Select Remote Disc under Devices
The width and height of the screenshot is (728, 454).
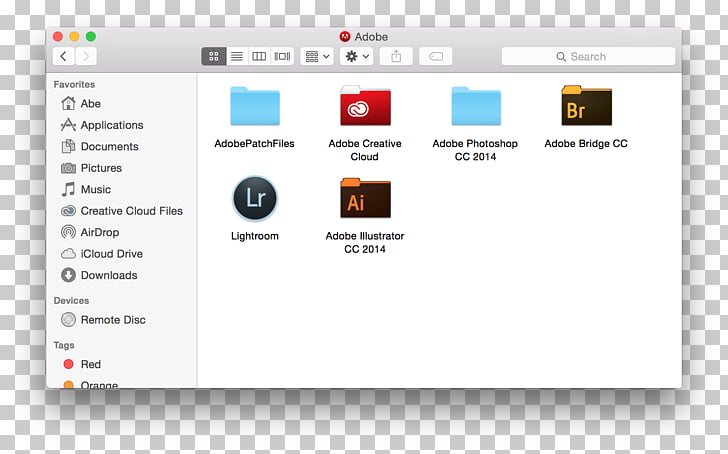click(x=122, y=320)
